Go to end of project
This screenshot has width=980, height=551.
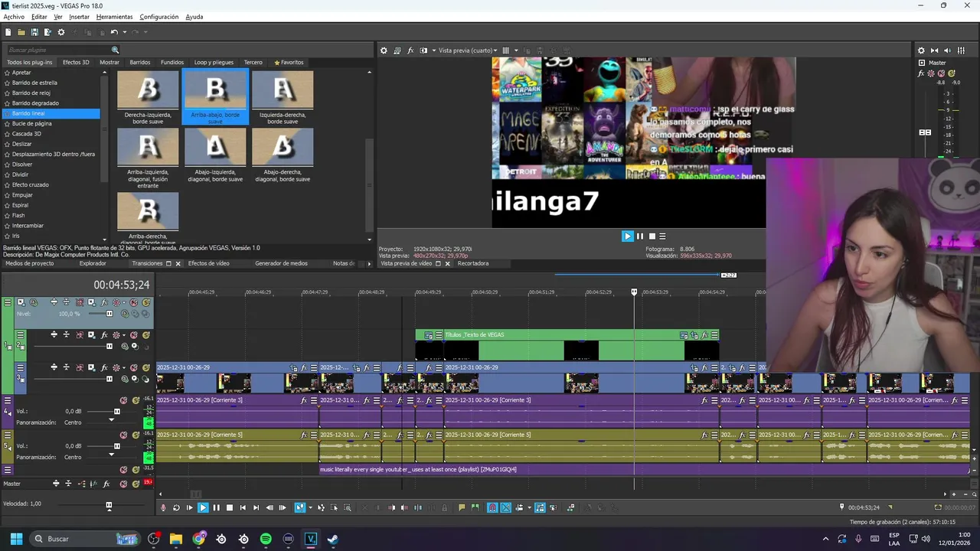256,507
